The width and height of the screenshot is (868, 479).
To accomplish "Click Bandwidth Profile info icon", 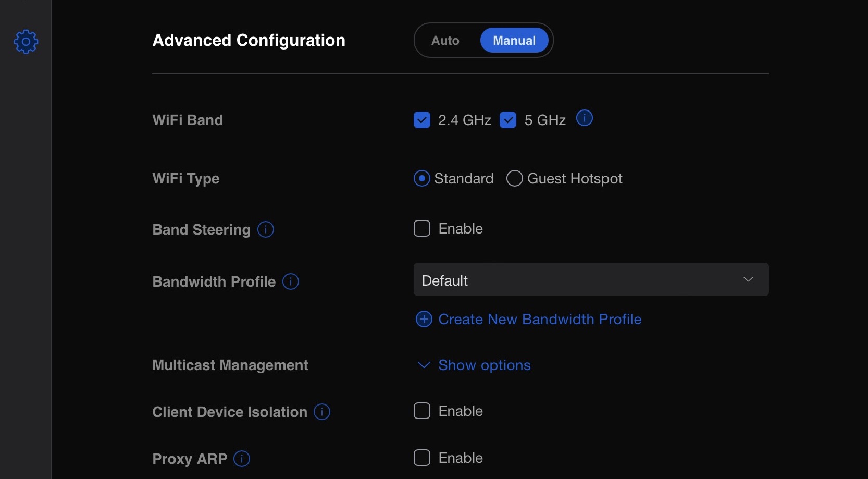I will coord(291,281).
